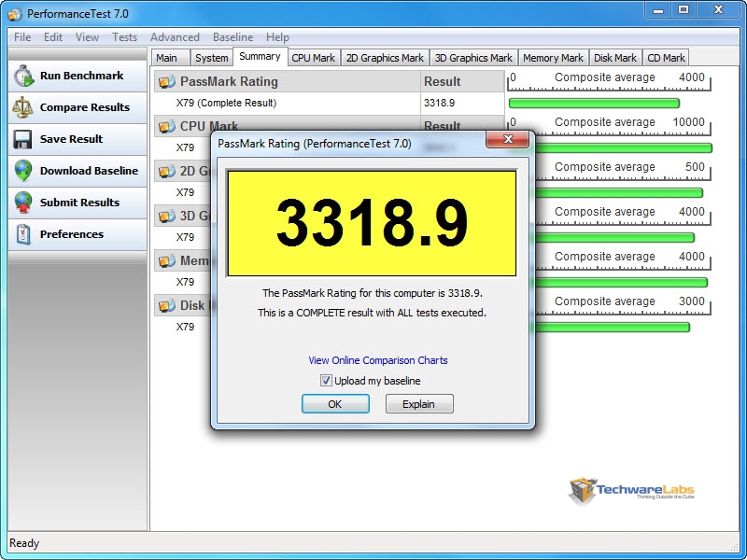Click the green bar under 500 scale
Viewport: 747px width, 560px height.
tap(619, 193)
